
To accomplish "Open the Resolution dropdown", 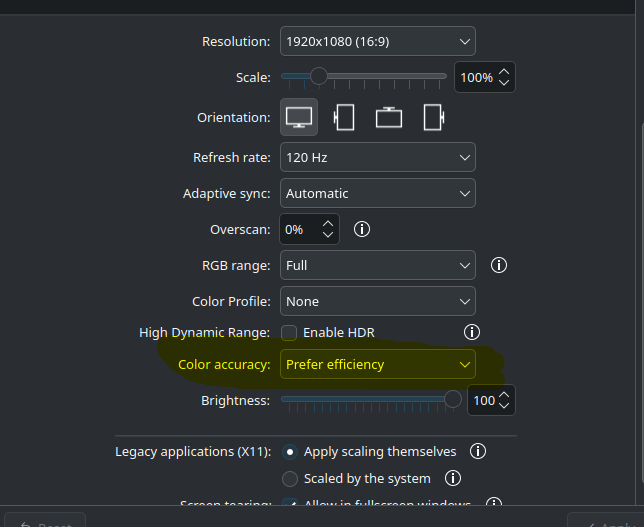I will 377,41.
